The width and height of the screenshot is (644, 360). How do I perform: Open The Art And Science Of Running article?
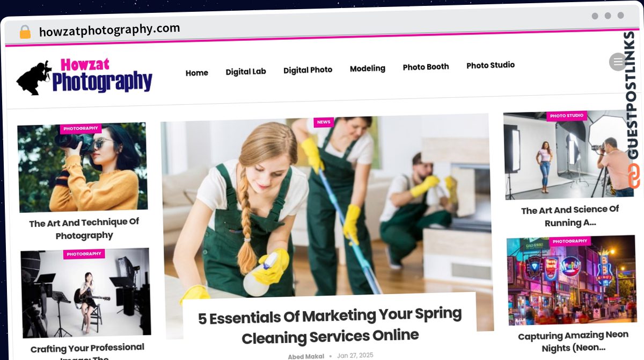(x=570, y=216)
